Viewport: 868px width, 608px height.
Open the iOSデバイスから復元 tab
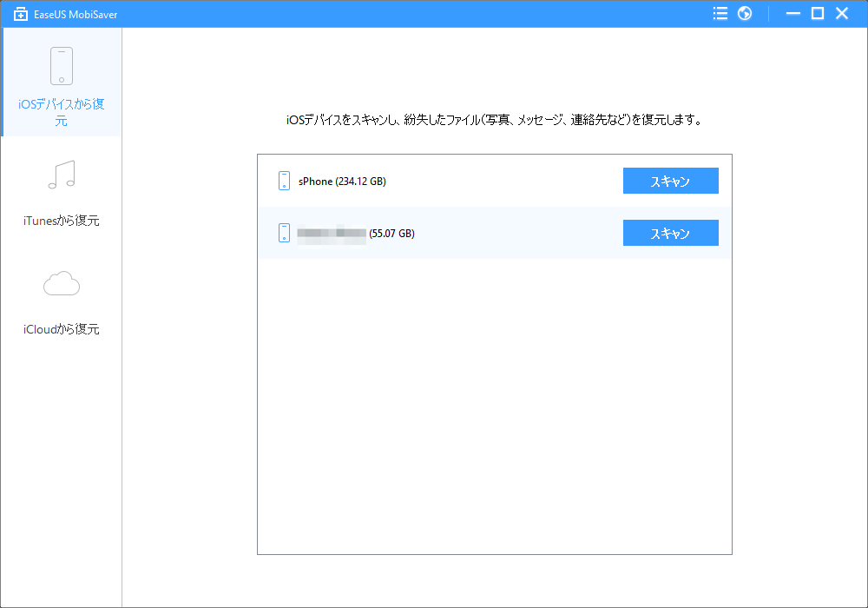(62, 82)
